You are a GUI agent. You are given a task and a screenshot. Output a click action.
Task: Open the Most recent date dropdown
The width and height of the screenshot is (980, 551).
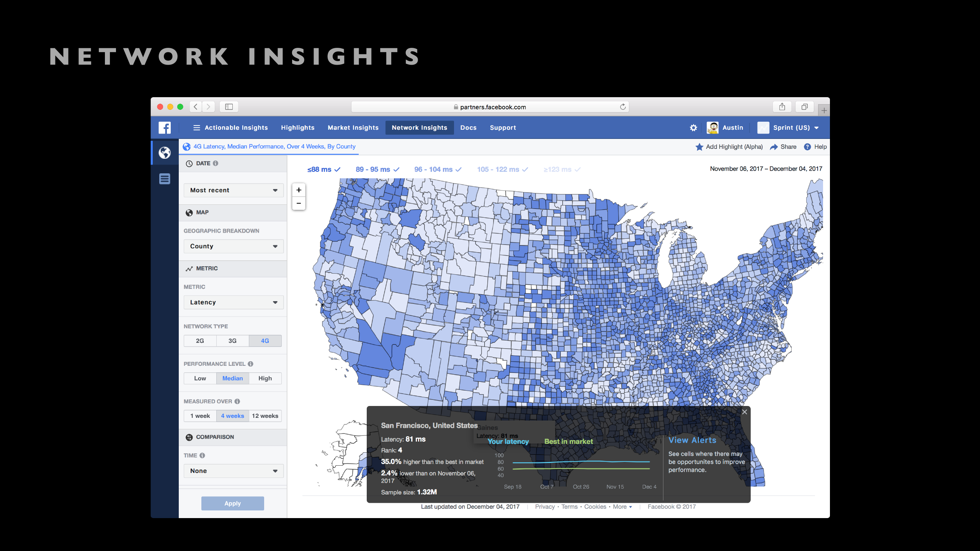click(234, 190)
